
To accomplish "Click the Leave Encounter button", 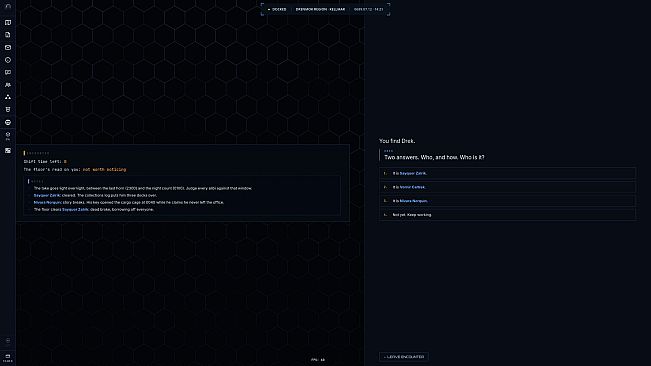I will [x=404, y=357].
